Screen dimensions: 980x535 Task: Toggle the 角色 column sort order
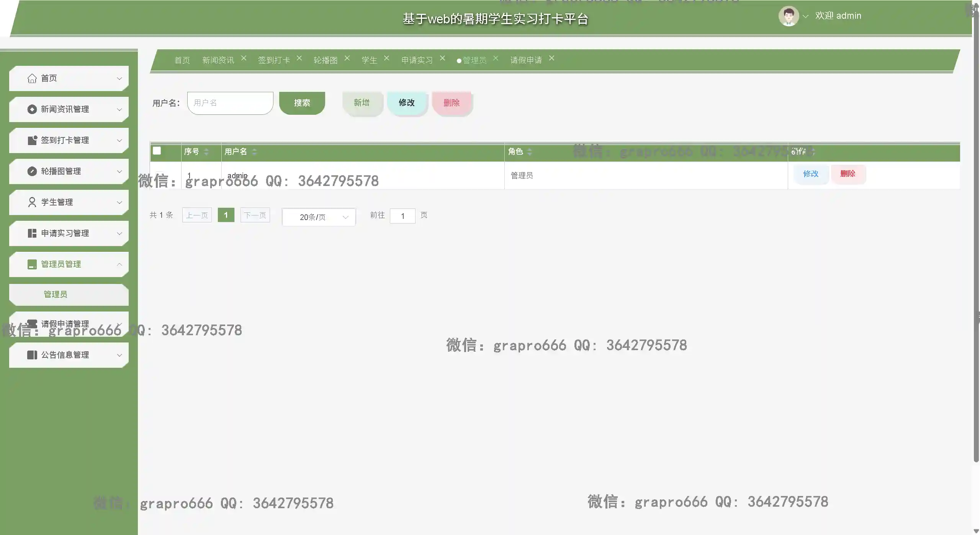(530, 152)
